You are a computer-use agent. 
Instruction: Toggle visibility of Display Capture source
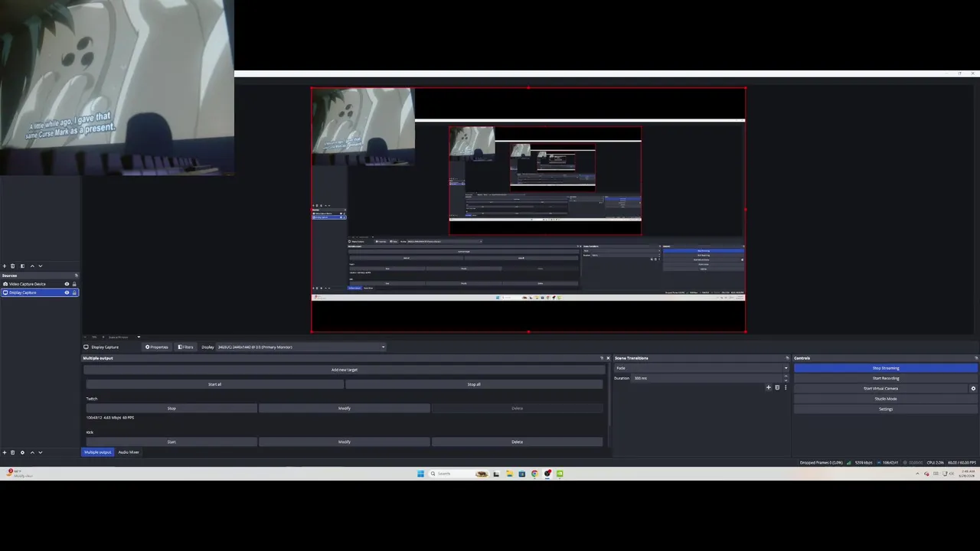point(67,292)
